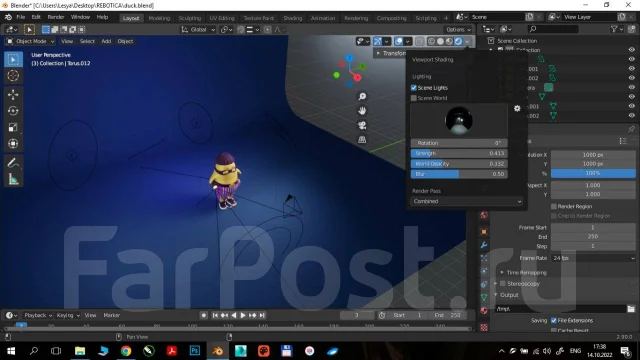This screenshot has width=640, height=360.
Task: Open the Object properties tab
Action: click(484, 232)
